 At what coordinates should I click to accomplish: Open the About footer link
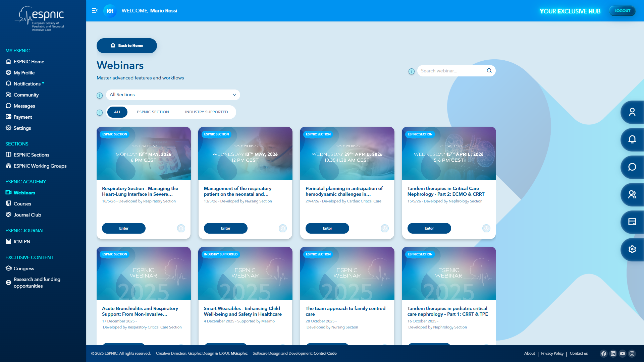coord(530,354)
